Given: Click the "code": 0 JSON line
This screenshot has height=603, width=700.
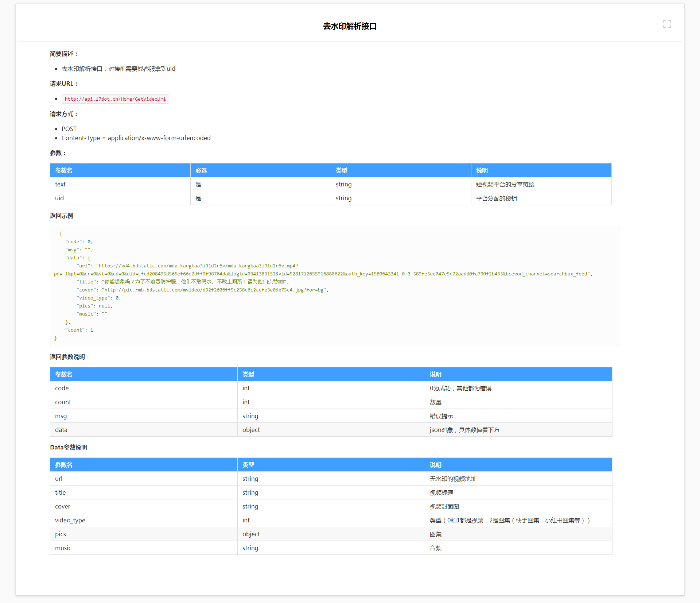Looking at the screenshot, I should click(79, 241).
